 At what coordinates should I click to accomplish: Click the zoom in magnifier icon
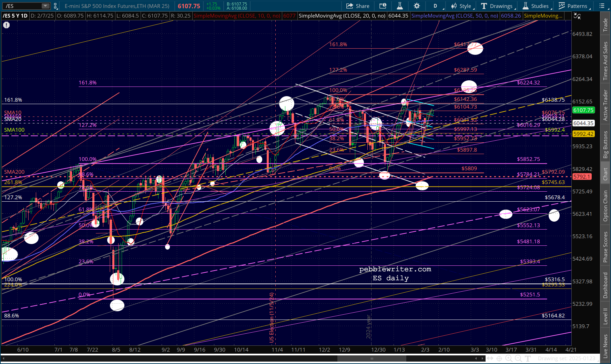click(x=509, y=358)
